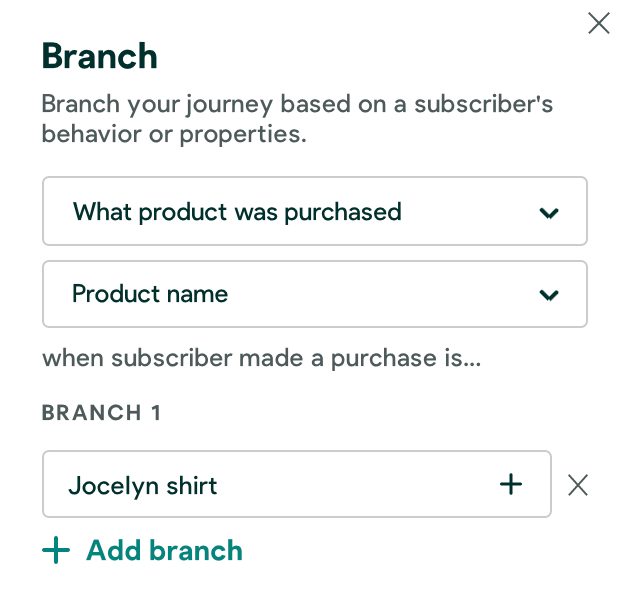The image size is (624, 592).
Task: Close the Branch panel
Action: (x=599, y=23)
